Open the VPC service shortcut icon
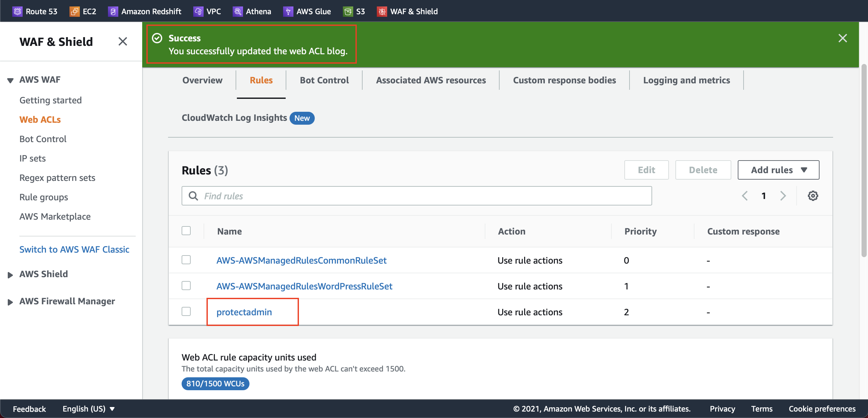868x418 pixels. point(198,11)
